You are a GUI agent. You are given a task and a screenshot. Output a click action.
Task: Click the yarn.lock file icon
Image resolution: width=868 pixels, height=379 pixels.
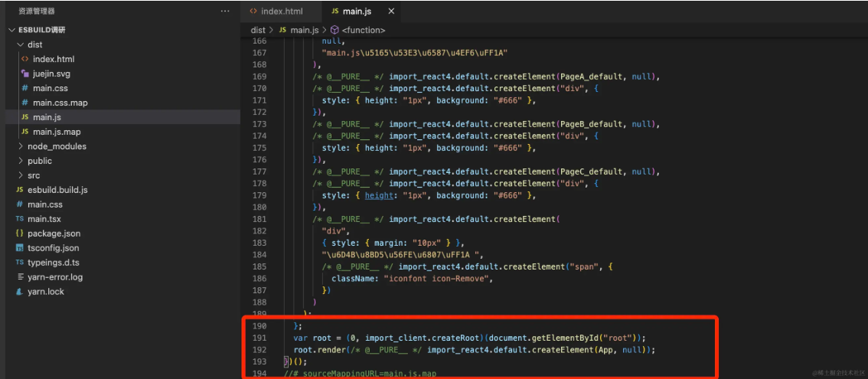20,292
